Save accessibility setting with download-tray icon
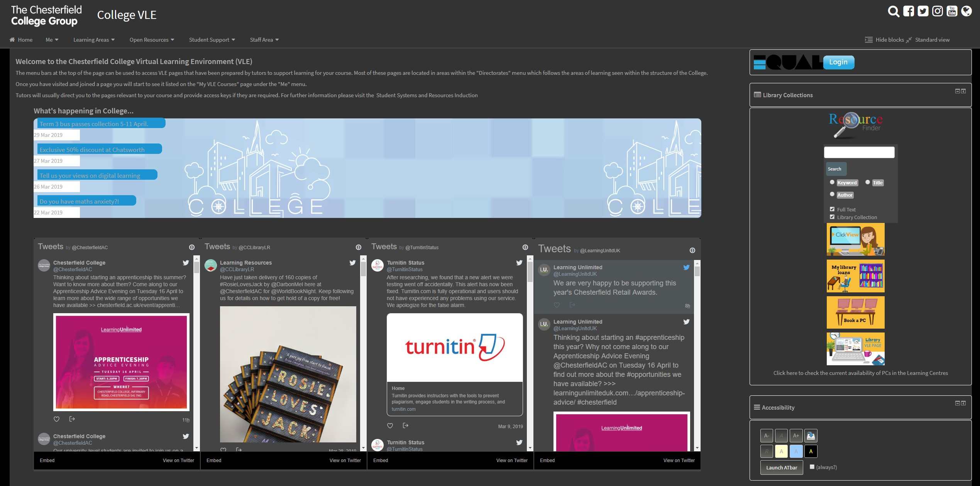Image resolution: width=980 pixels, height=486 pixels. [811, 435]
